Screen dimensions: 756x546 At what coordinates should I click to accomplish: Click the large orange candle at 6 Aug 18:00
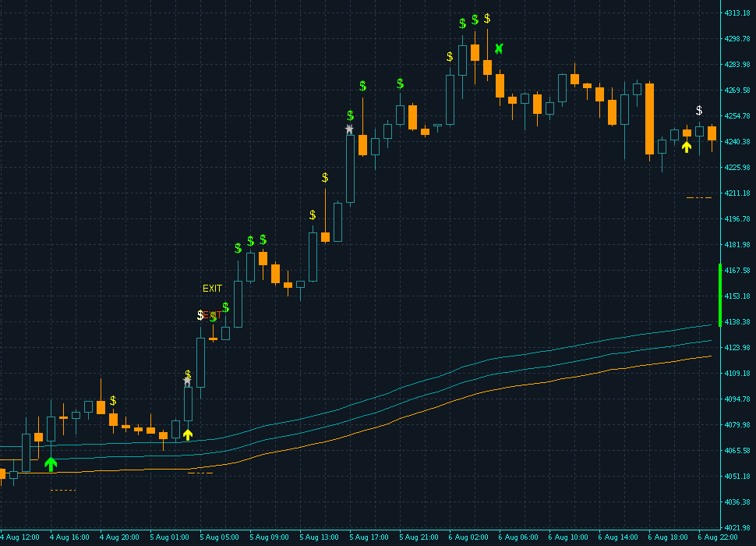[x=649, y=119]
